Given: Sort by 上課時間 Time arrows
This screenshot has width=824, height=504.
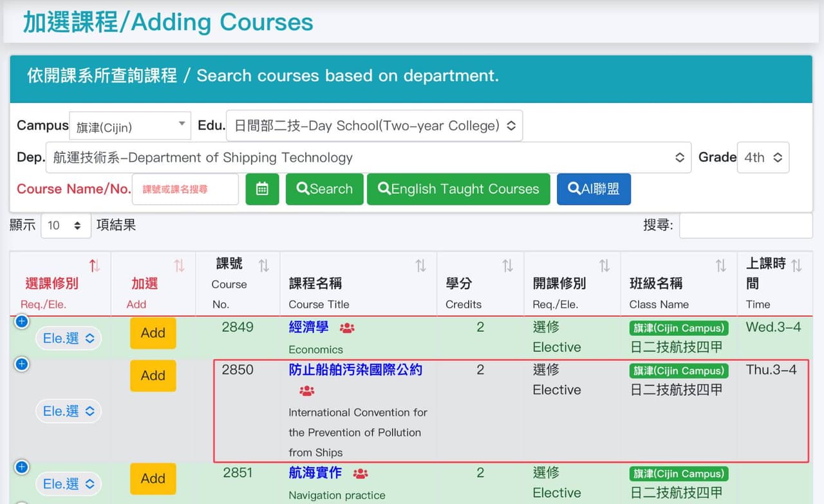Looking at the screenshot, I should tap(796, 265).
